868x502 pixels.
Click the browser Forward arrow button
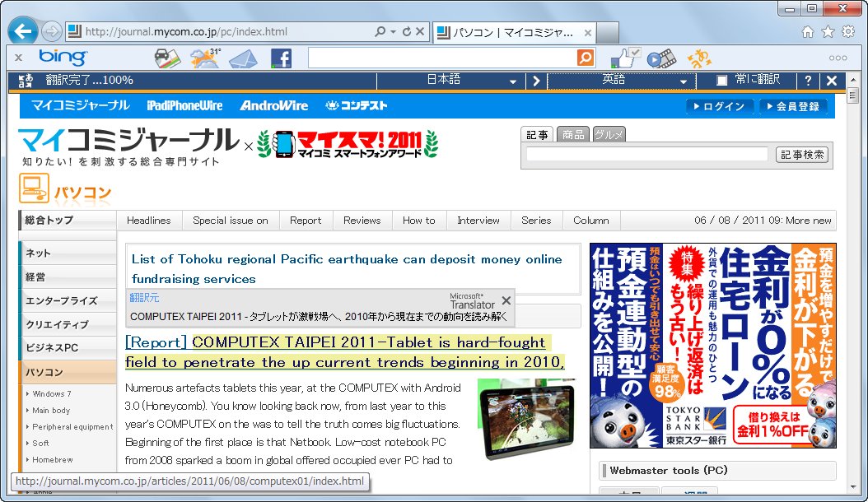tap(52, 31)
